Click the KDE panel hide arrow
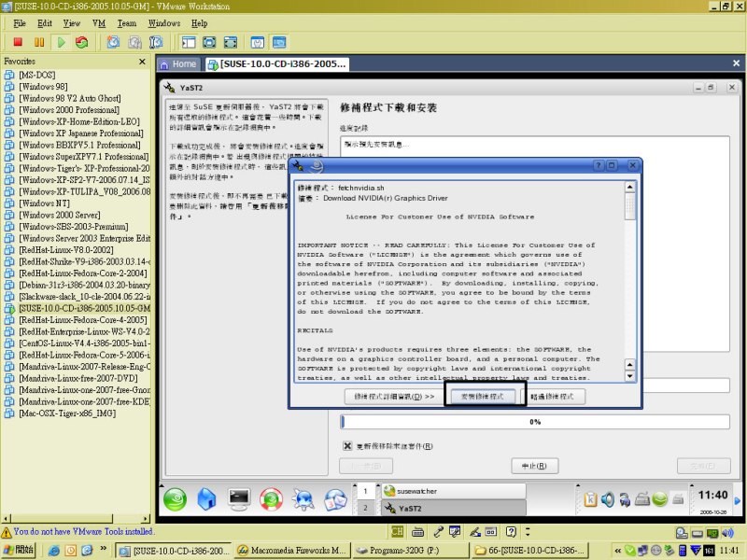This screenshot has height=560, width=747. click(738, 500)
